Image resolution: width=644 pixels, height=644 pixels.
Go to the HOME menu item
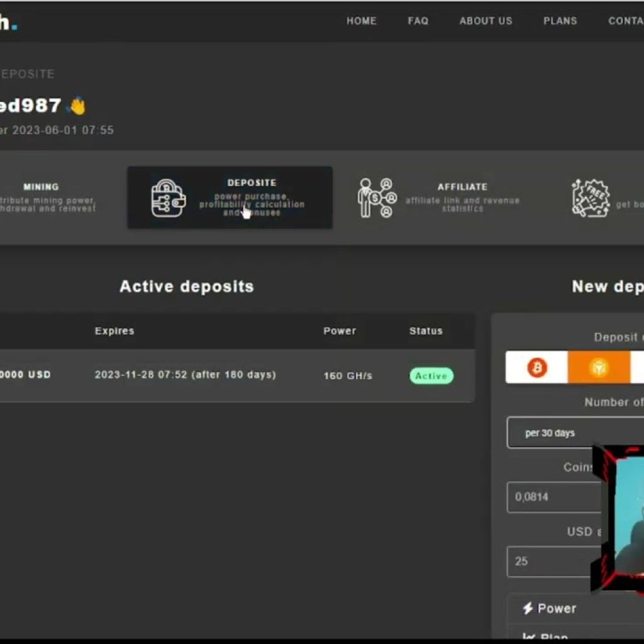361,21
